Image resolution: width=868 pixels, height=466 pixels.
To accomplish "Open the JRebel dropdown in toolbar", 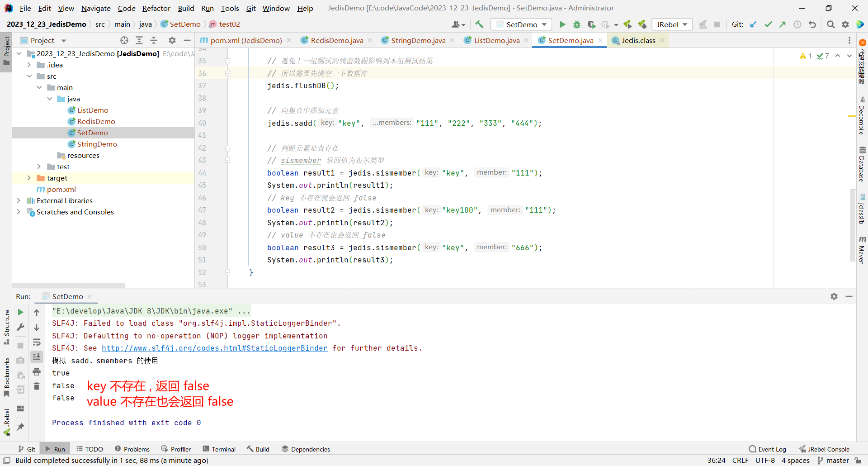I will [x=672, y=24].
